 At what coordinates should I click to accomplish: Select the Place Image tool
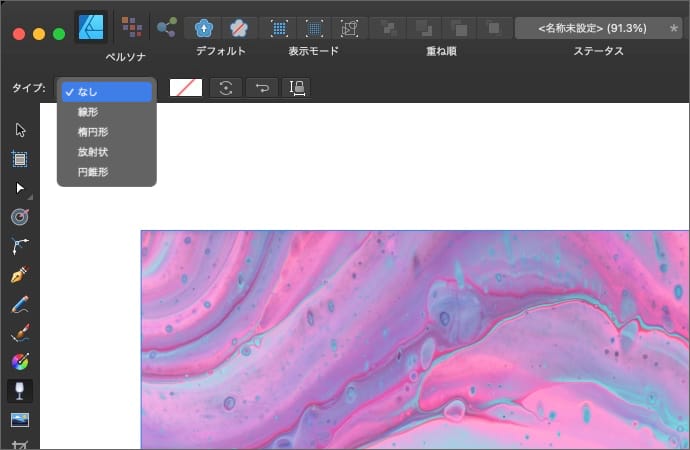point(19,420)
